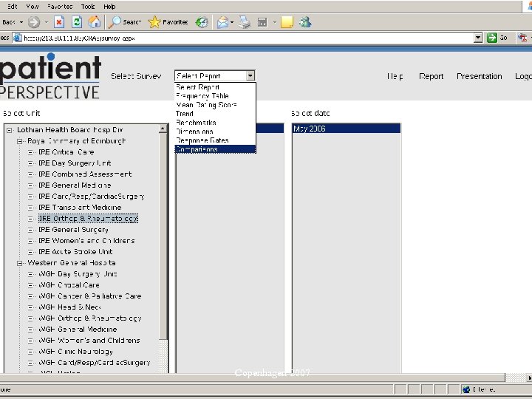Click the Presentation link
The image size is (532, 399).
click(x=479, y=76)
